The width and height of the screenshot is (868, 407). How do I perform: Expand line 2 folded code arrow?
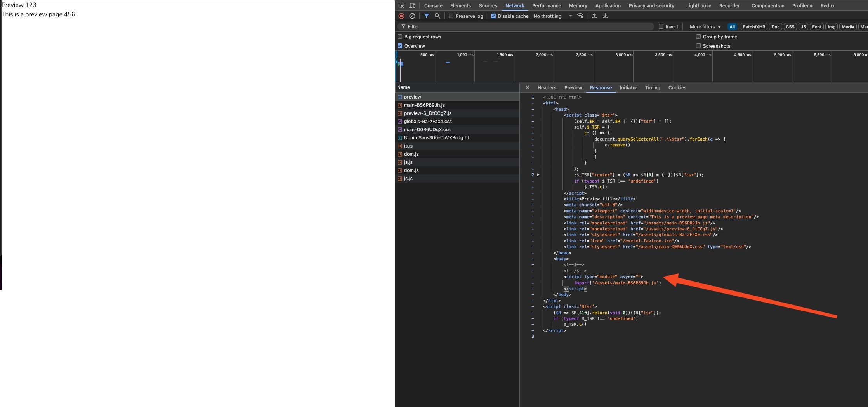tap(538, 175)
